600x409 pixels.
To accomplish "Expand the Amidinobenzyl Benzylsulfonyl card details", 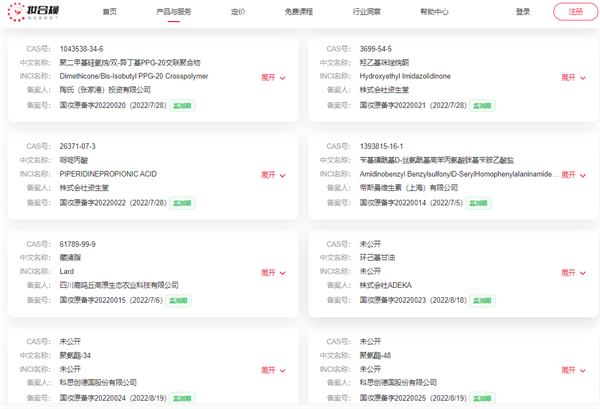I will coord(573,175).
